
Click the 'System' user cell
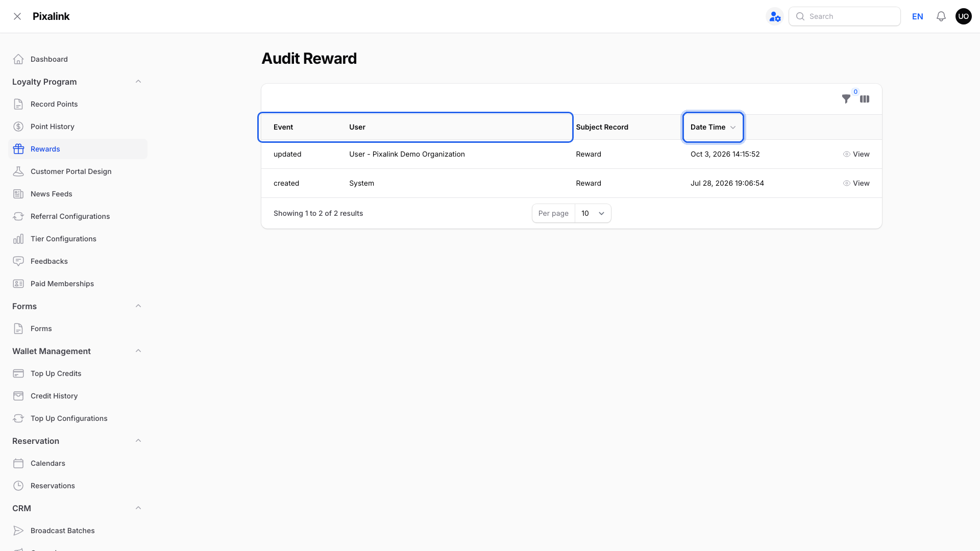361,183
